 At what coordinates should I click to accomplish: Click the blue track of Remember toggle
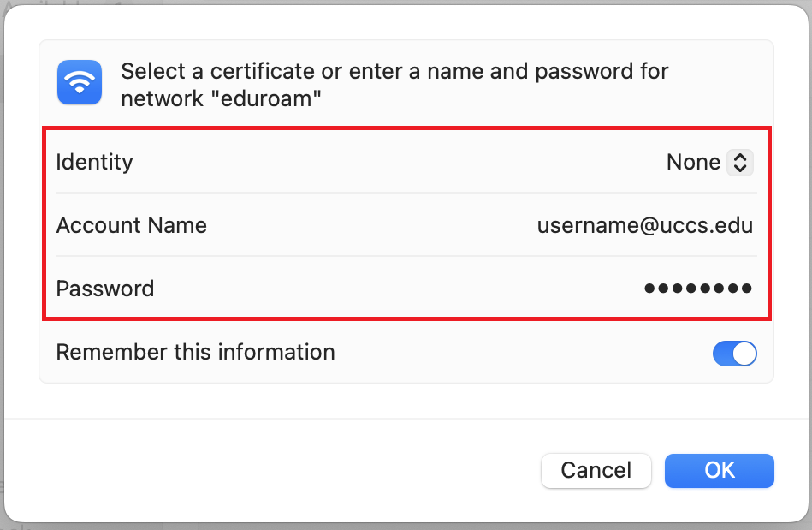point(722,354)
